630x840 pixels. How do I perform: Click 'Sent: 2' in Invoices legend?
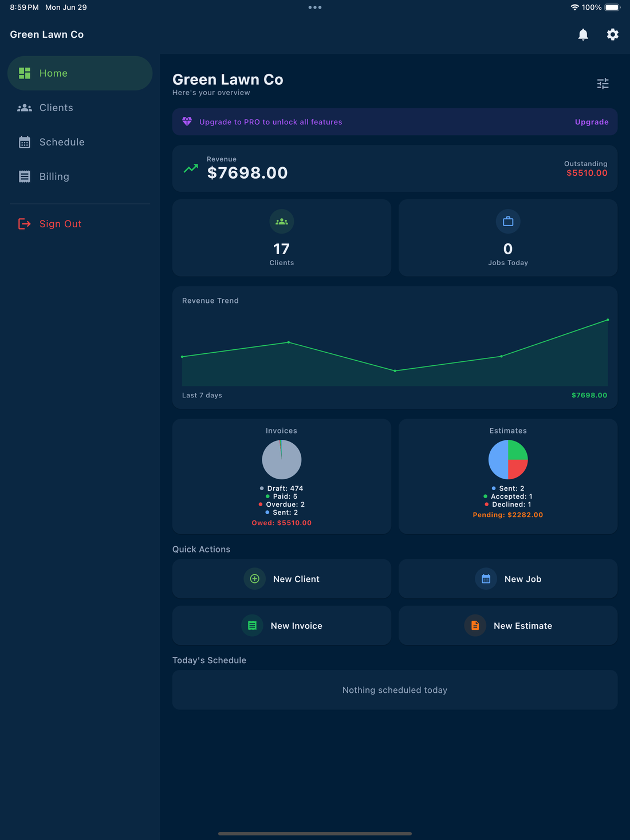(281, 512)
